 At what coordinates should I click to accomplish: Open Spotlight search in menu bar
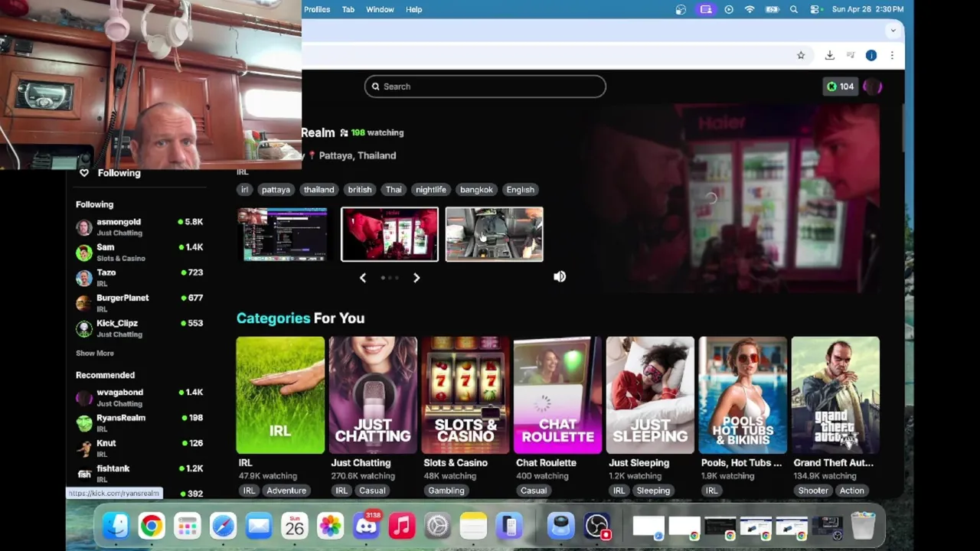pos(794,9)
